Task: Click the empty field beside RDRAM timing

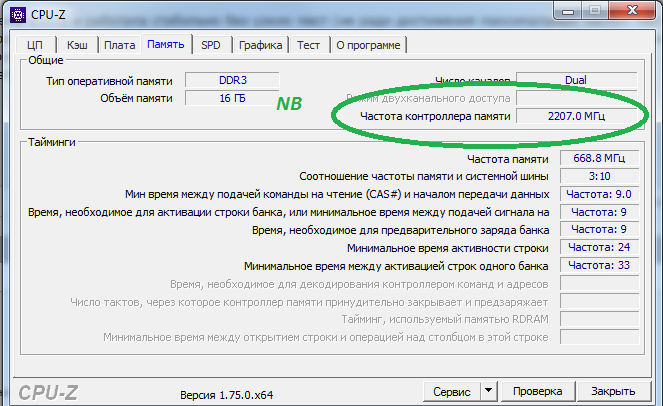Action: [x=599, y=319]
